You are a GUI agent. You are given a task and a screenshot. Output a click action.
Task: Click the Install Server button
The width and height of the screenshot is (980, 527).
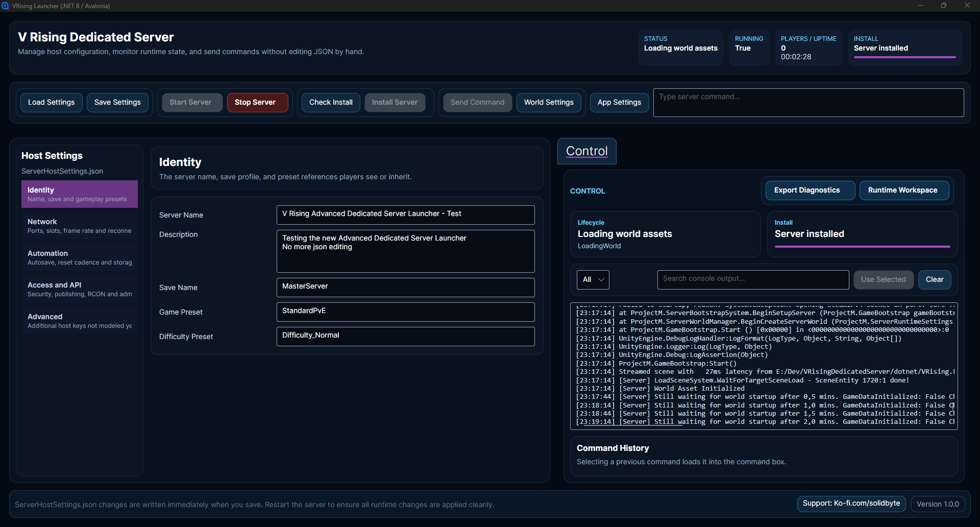pyautogui.click(x=395, y=102)
